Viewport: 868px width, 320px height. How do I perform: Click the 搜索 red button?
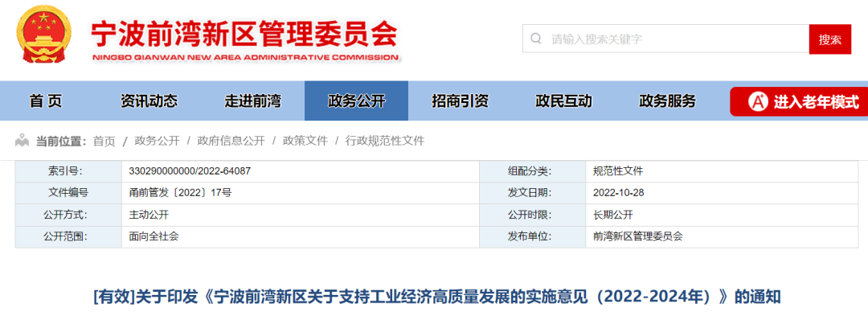click(829, 39)
